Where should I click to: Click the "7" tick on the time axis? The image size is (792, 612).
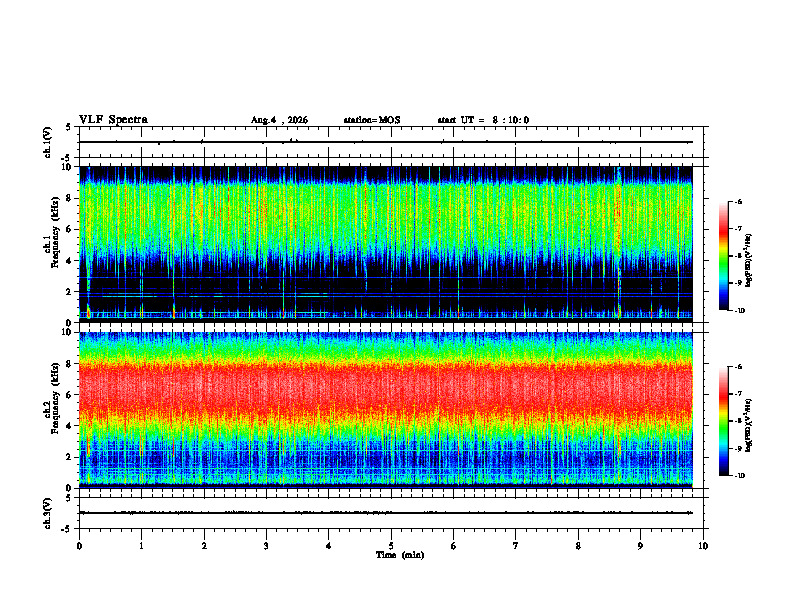pos(516,546)
